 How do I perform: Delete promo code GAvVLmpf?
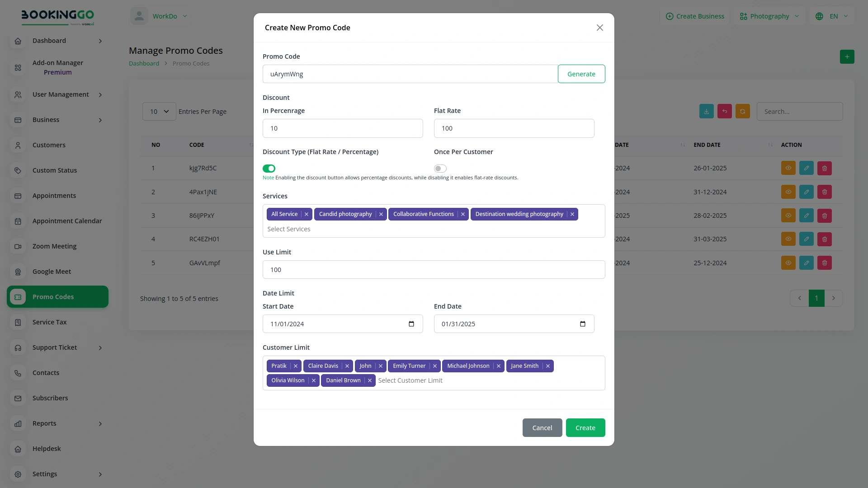coord(825,263)
